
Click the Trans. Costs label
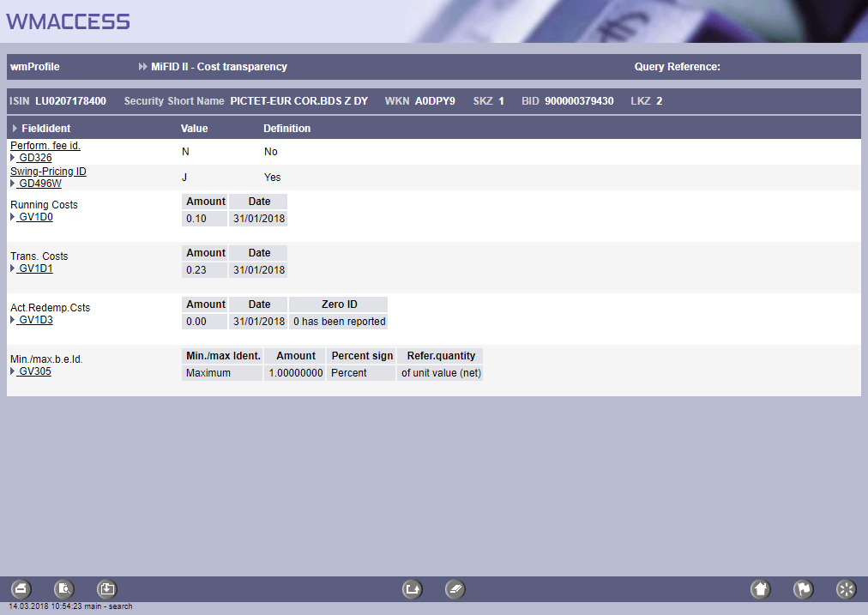tap(39, 256)
